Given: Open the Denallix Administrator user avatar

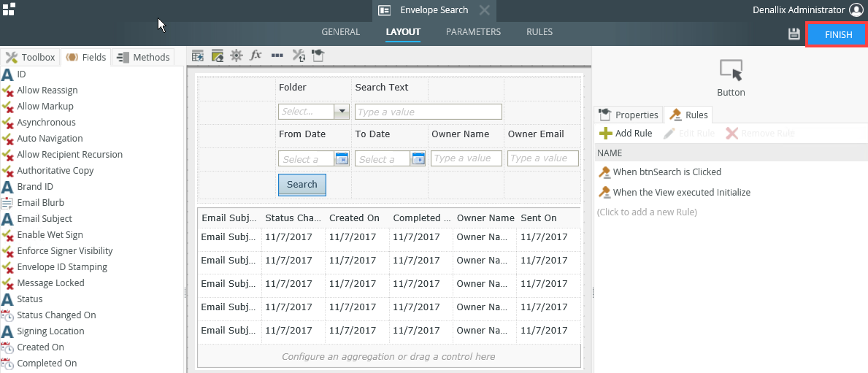Looking at the screenshot, I should 856,10.
